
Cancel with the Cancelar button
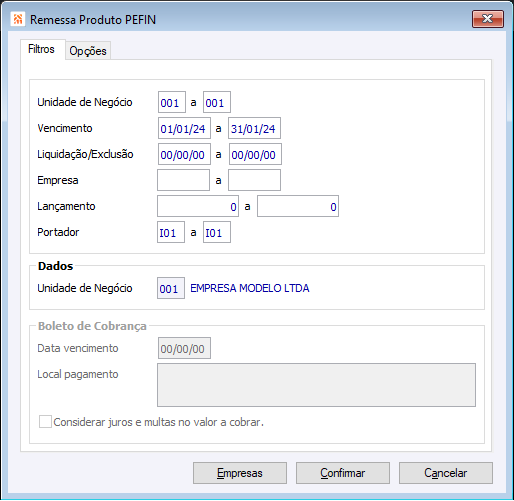(x=446, y=473)
